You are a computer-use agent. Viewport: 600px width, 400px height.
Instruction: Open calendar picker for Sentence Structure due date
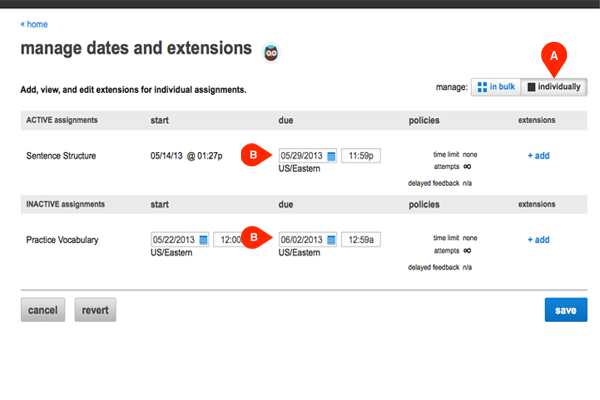tap(331, 156)
